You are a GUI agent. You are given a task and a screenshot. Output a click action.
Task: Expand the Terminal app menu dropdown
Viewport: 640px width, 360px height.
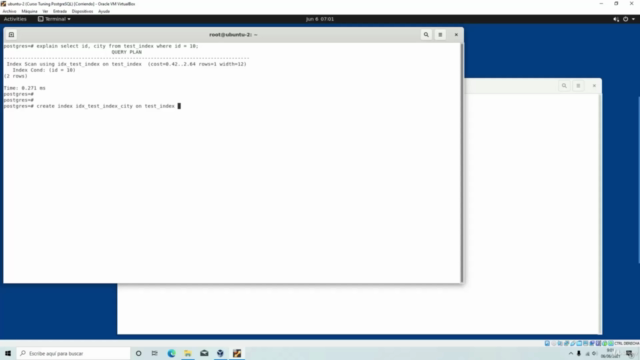pyautogui.click(x=54, y=19)
